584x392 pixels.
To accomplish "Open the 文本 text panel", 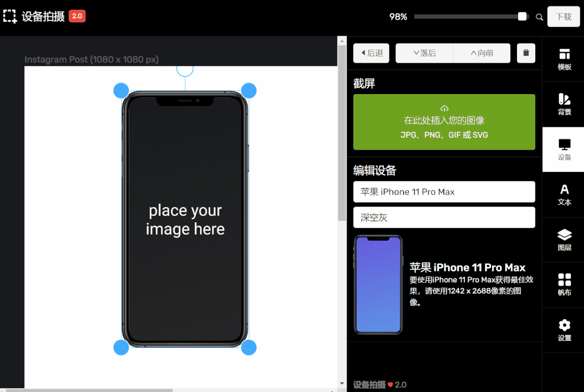I will [564, 195].
